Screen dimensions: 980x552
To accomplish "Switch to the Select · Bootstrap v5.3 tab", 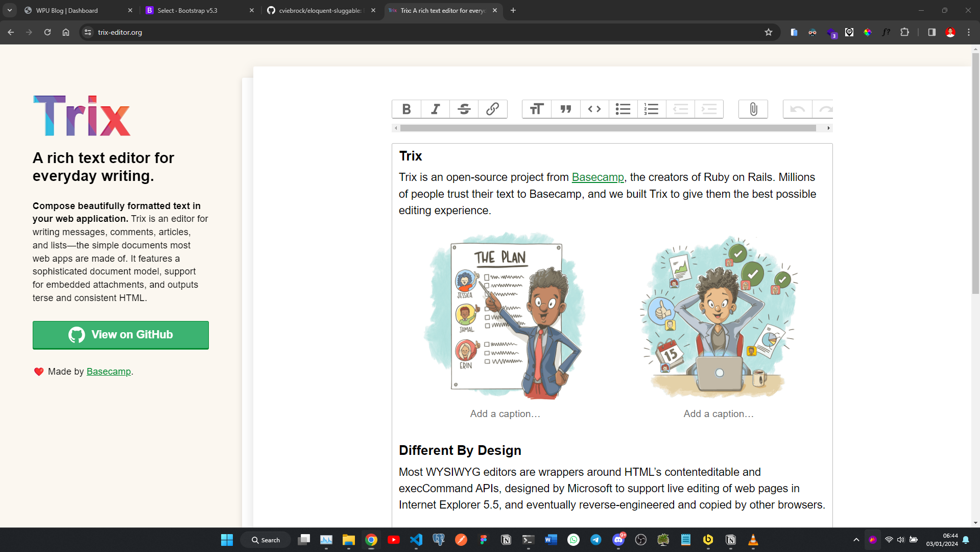I will click(x=200, y=10).
